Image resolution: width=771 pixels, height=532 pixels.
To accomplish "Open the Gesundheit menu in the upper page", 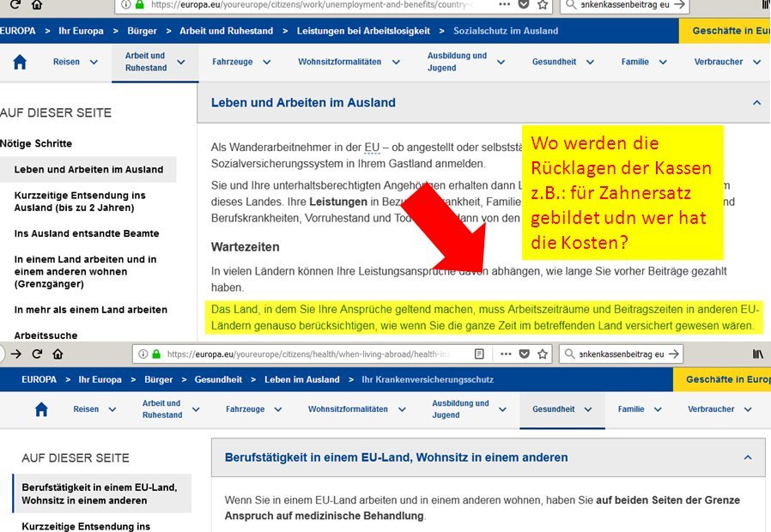I will [x=554, y=62].
